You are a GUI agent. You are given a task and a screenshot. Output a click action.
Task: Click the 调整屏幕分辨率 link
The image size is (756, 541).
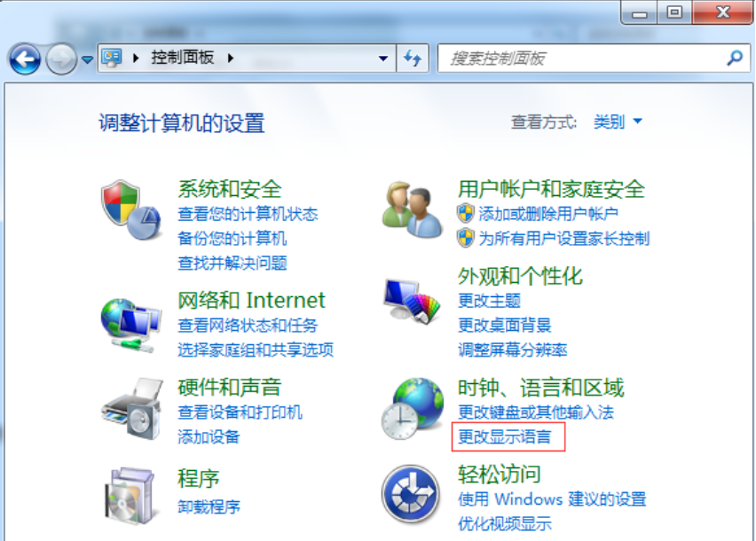point(513,349)
